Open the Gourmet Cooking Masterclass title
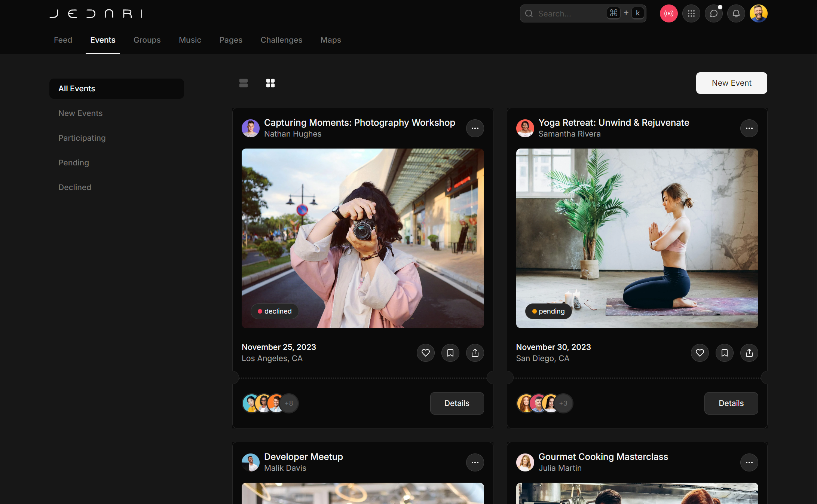The width and height of the screenshot is (817, 504). 603,457
